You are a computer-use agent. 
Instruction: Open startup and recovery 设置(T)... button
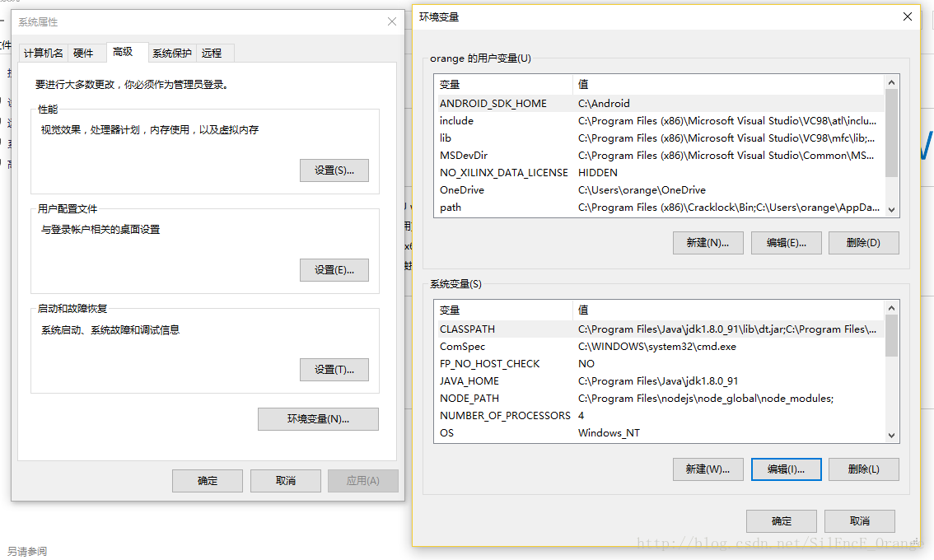pyautogui.click(x=334, y=370)
